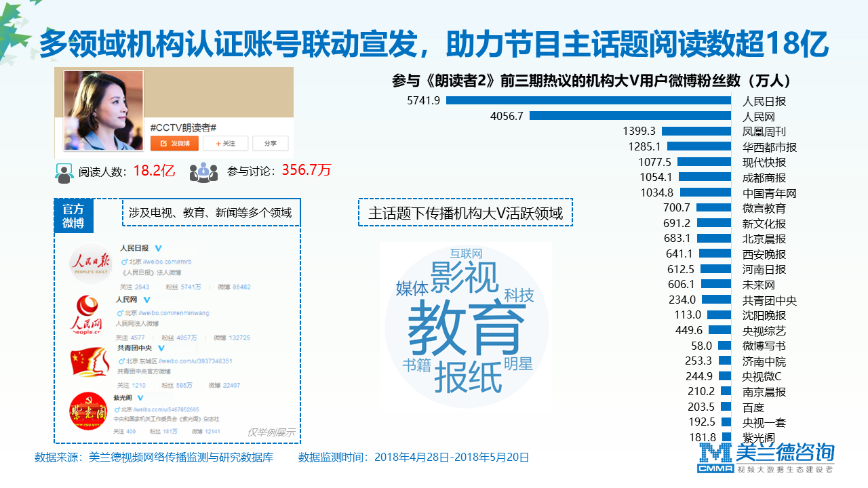Click the 西安晚报 chart label

pos(764,254)
